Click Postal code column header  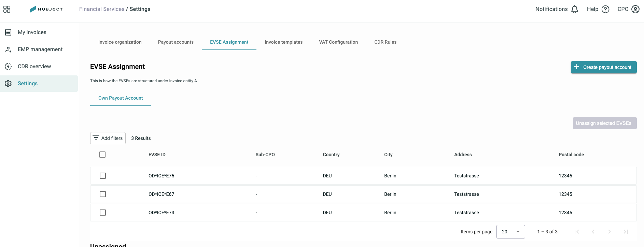(571, 155)
